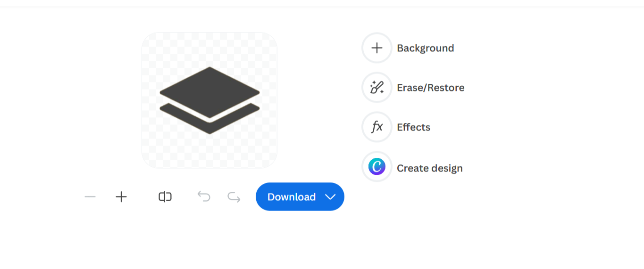Screen dimensions: 644x269
Task: Toggle the before/after compare icon
Action: [165, 197]
